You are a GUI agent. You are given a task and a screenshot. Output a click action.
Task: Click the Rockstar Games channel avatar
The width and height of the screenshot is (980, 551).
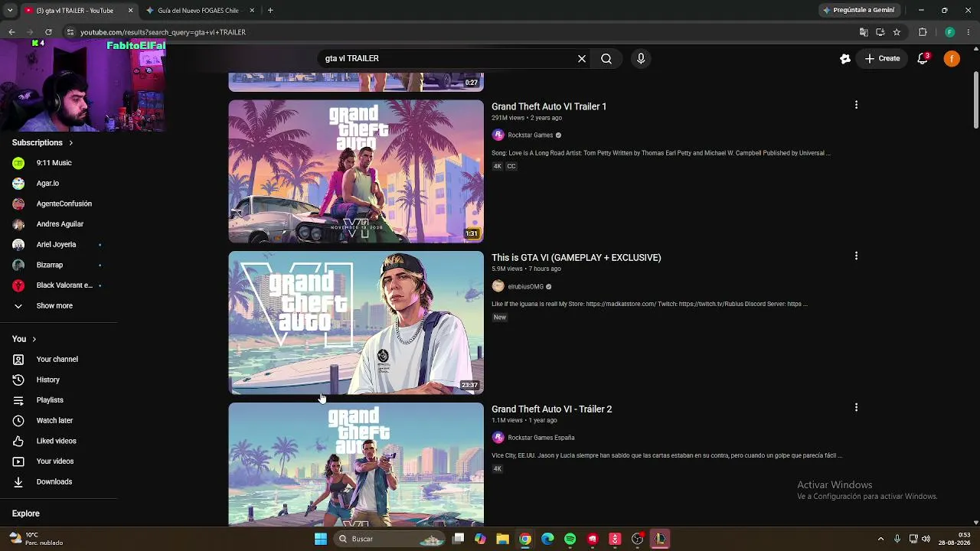coord(498,135)
